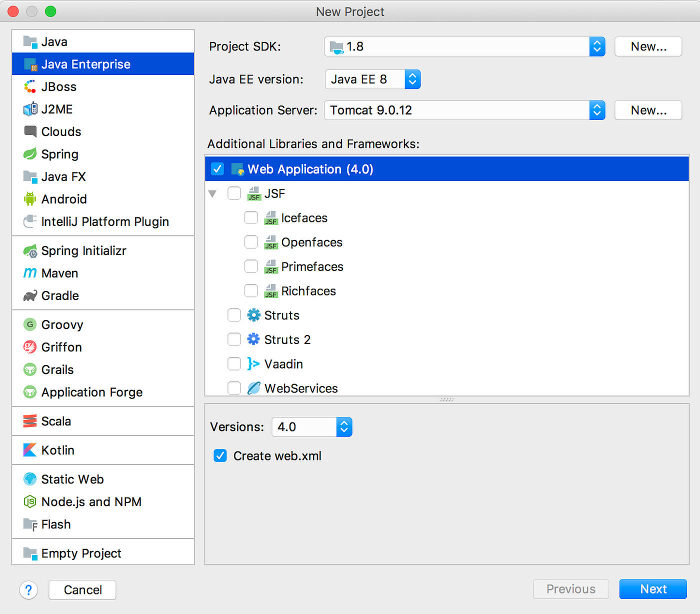Toggle the Create web.xml checkbox
Viewport: 700px width, 614px height.
point(220,455)
